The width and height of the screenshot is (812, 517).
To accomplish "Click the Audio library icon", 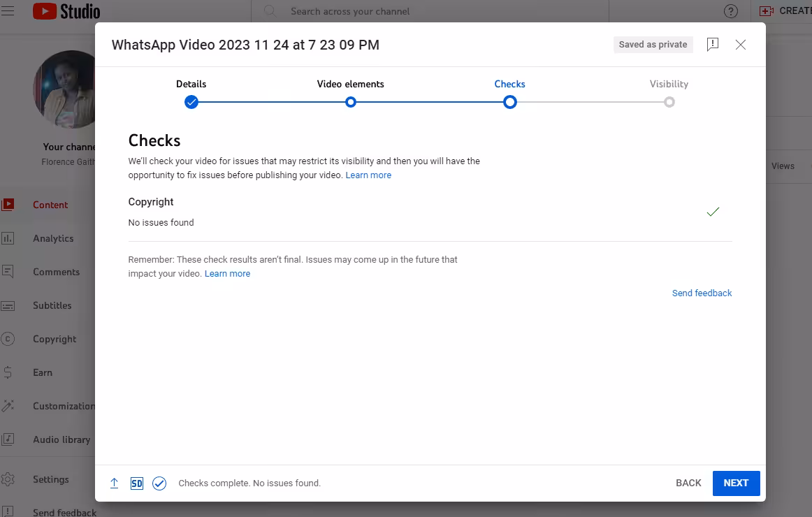I will pyautogui.click(x=8, y=439).
